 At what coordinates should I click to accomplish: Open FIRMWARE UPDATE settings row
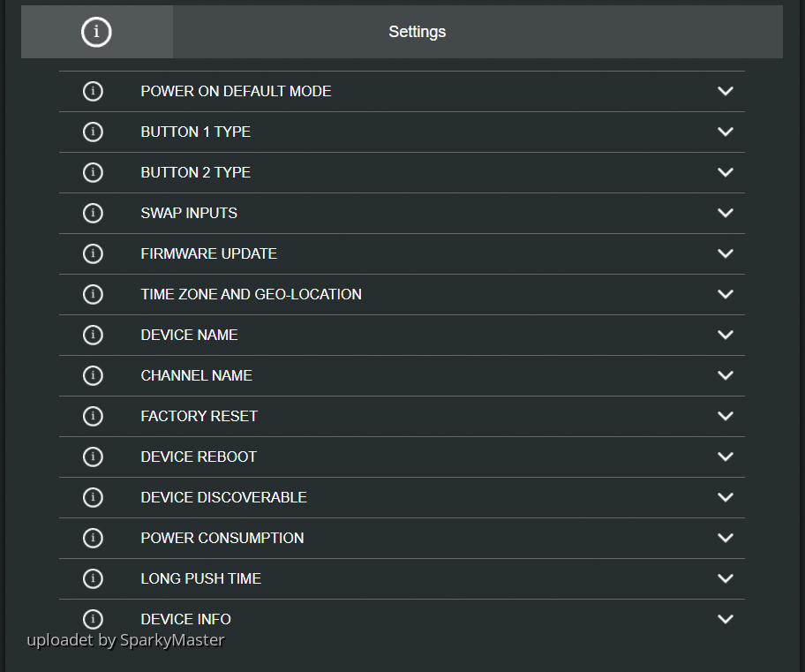pos(402,253)
